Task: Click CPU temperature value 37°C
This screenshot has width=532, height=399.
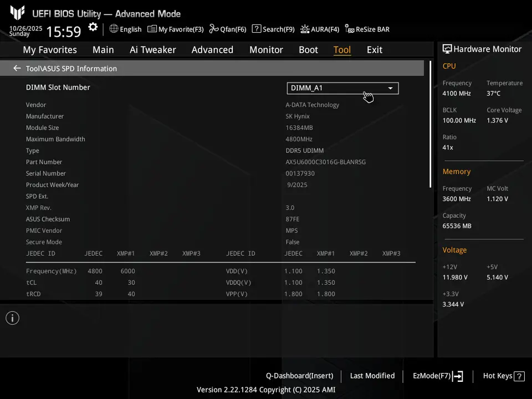Action: point(494,93)
